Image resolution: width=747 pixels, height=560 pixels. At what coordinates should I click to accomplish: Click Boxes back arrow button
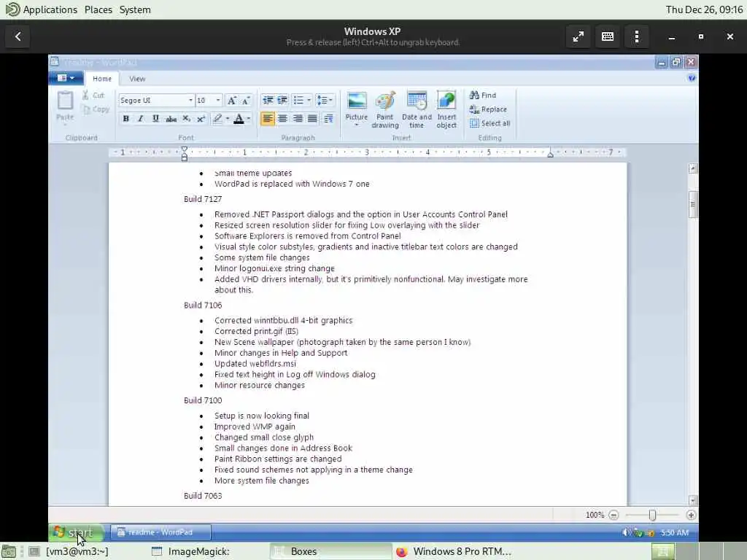pos(18,36)
